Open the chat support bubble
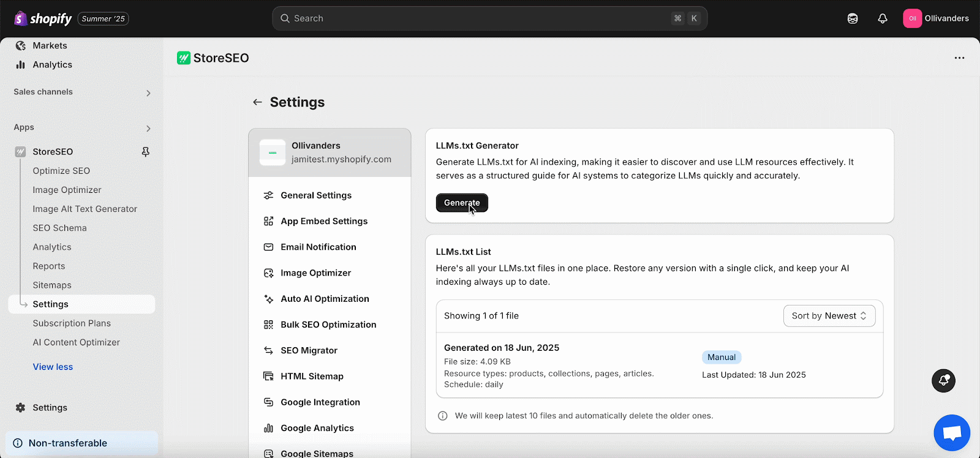This screenshot has height=458, width=980. (x=952, y=433)
